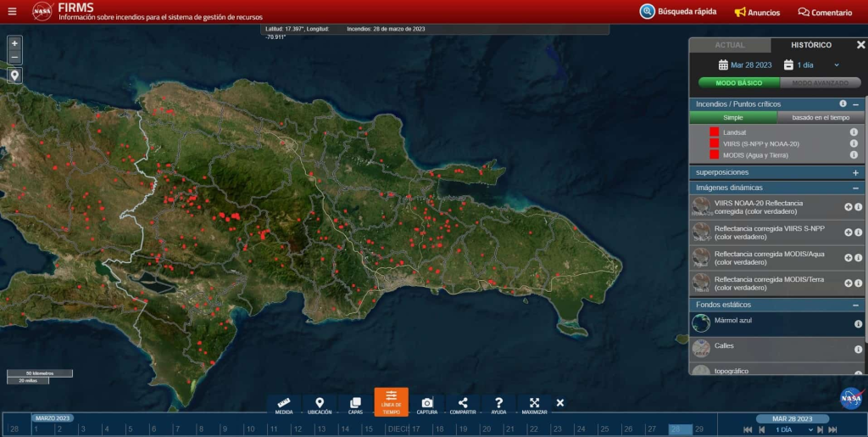Select day 29 on the timeline
This screenshot has height=437, width=868.
coord(699,429)
